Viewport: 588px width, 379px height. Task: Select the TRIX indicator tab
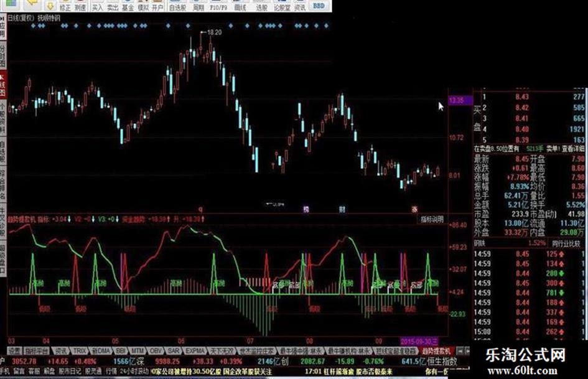(80, 351)
